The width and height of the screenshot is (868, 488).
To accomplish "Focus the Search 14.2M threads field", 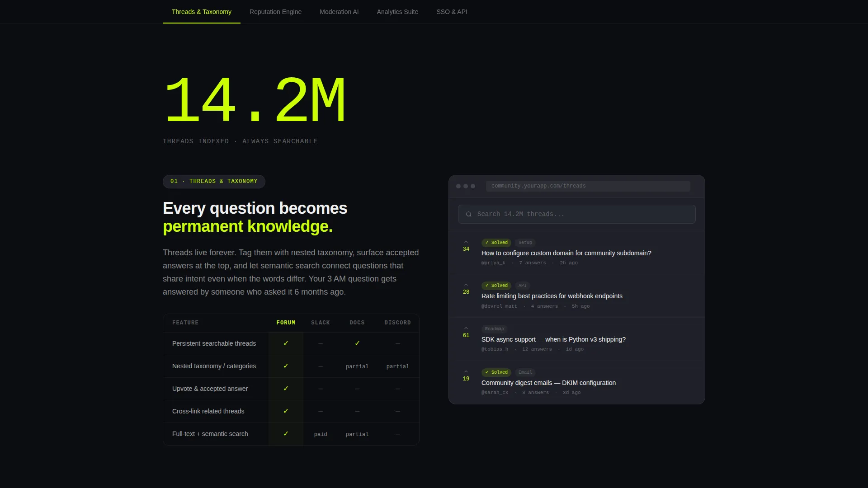I will (576, 214).
